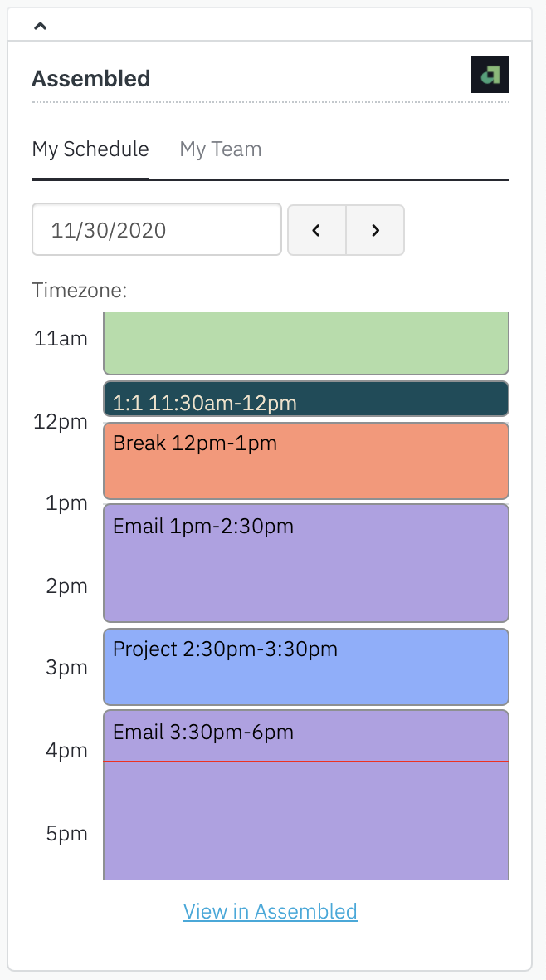Collapse the Assembled panel with chevron
The height and width of the screenshot is (980, 546).
pyautogui.click(x=40, y=26)
